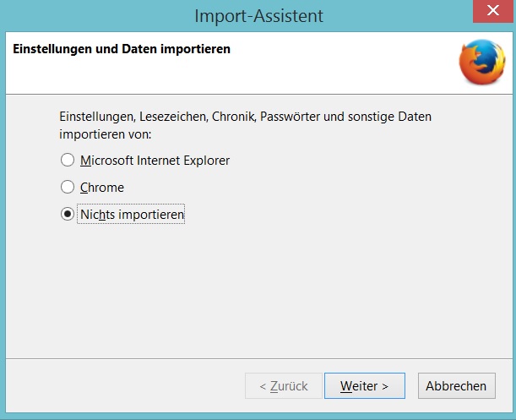Click the underlined W in Weiter

(346, 385)
